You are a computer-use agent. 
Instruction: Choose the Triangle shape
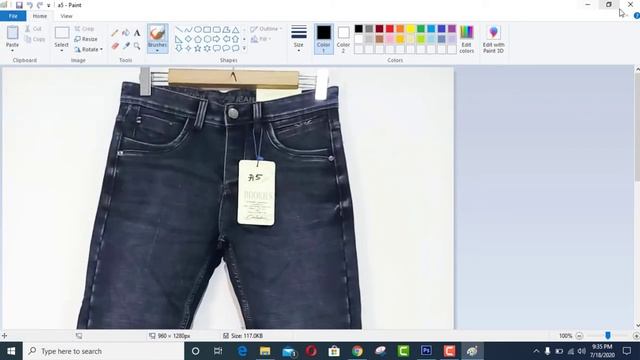236,29
